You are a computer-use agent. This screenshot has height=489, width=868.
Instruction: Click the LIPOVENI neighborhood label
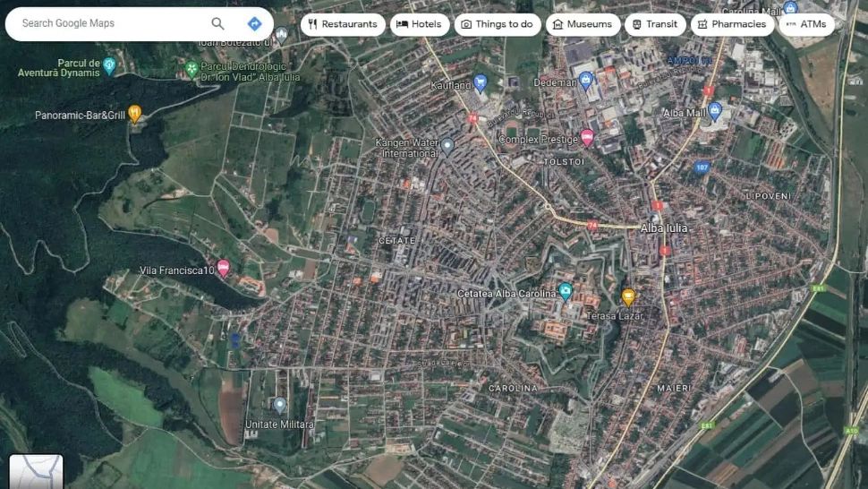pyautogui.click(x=768, y=196)
